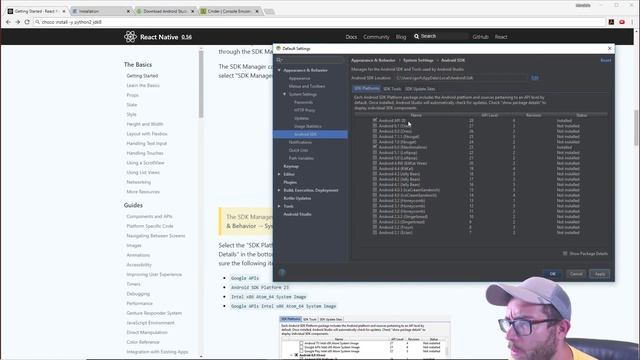
Task: Switch to SDK Tools tab
Action: (x=392, y=89)
